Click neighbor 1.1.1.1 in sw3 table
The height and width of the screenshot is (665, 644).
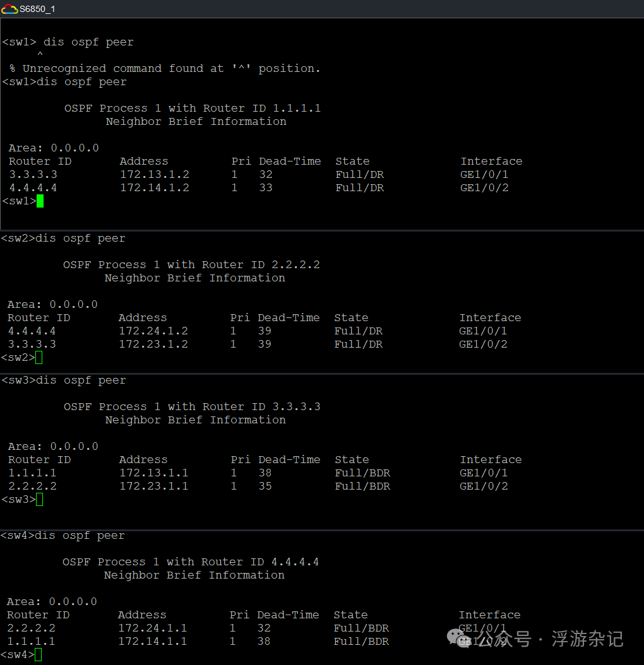point(32,473)
